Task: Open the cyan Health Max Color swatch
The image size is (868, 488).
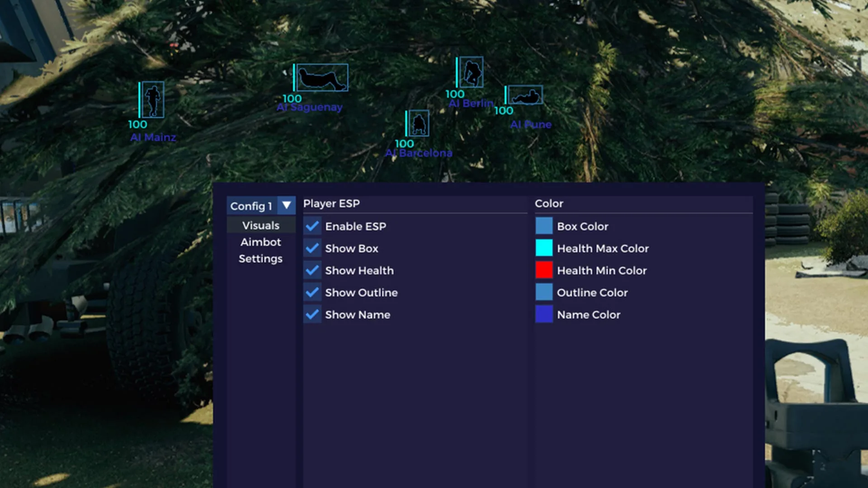Action: point(544,248)
